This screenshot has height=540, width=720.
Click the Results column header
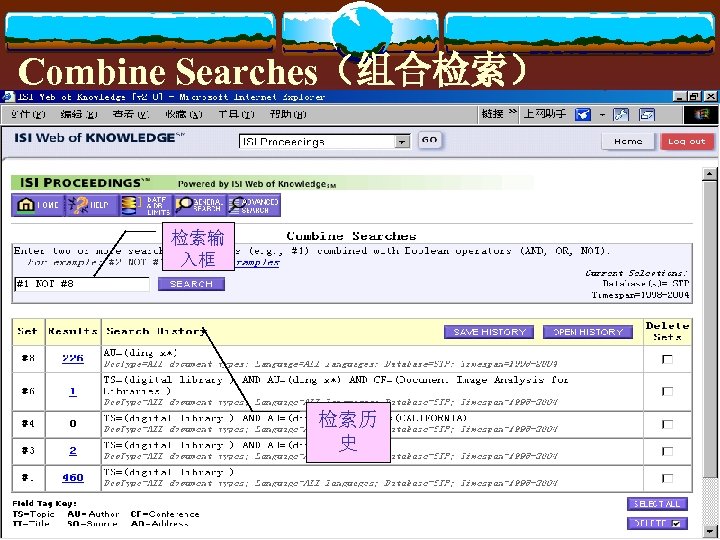73,331
